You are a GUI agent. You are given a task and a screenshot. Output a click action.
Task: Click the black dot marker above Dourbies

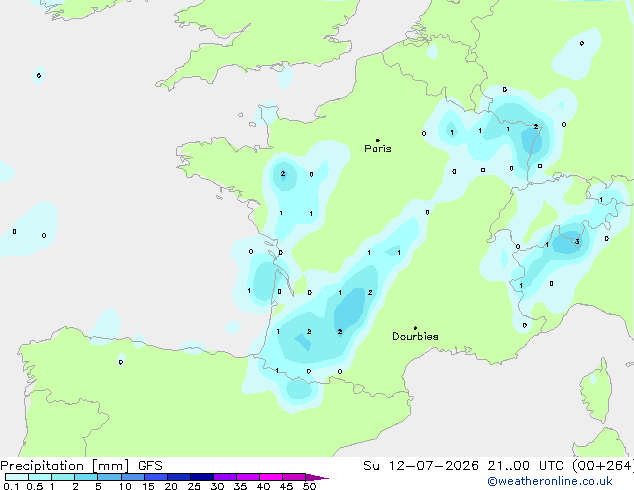pos(415,328)
